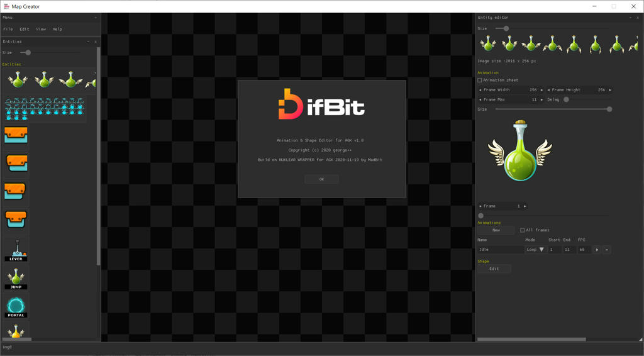This screenshot has width=644, height=356.
Task: Click the Shape Edit button
Action: [x=494, y=269]
